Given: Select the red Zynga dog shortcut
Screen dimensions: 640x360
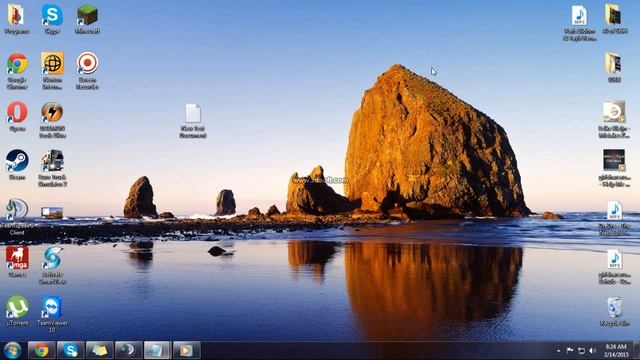Looking at the screenshot, I should click(x=17, y=262).
